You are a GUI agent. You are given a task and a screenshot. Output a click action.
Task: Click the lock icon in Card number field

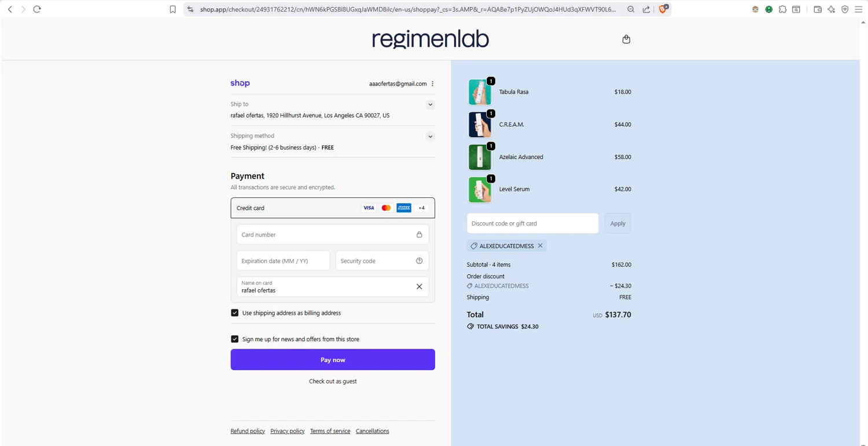[x=420, y=235]
